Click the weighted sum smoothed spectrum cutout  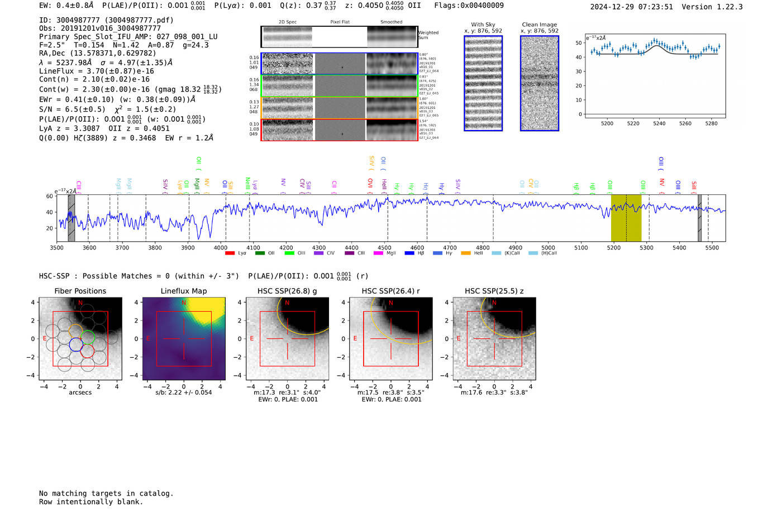click(392, 37)
